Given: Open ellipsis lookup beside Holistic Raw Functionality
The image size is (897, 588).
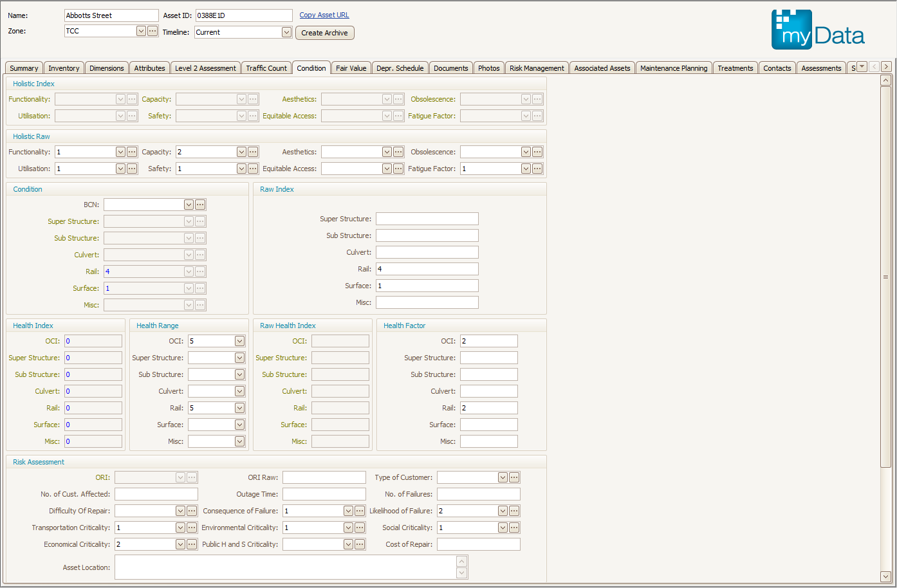Looking at the screenshot, I should [x=132, y=152].
